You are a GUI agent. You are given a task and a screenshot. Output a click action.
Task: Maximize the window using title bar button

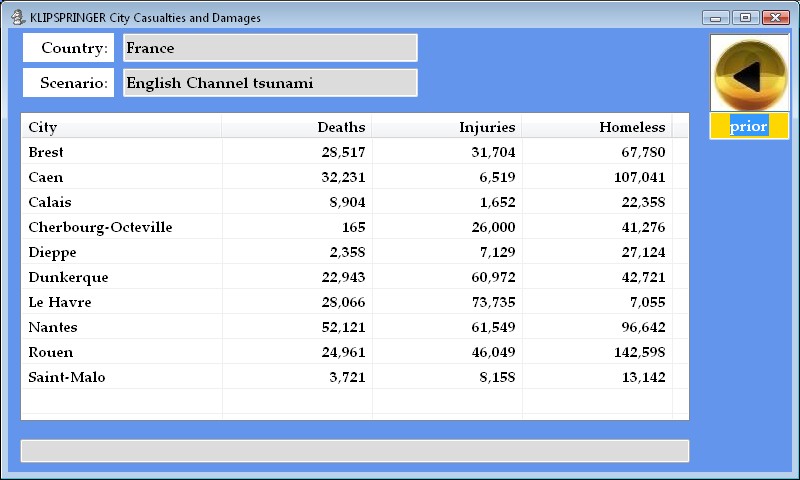click(745, 17)
